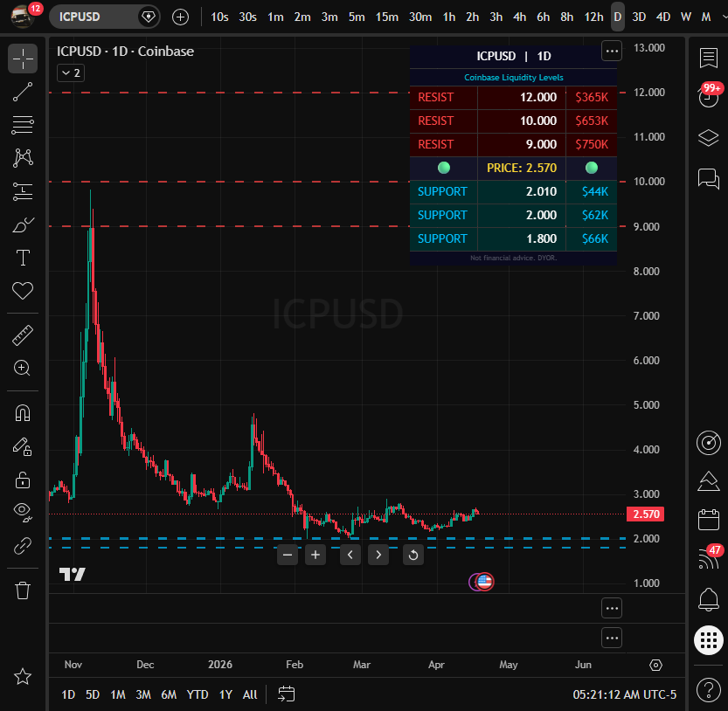Image resolution: width=728 pixels, height=711 pixels.
Task: Enable magnet mode
Action: (23, 412)
